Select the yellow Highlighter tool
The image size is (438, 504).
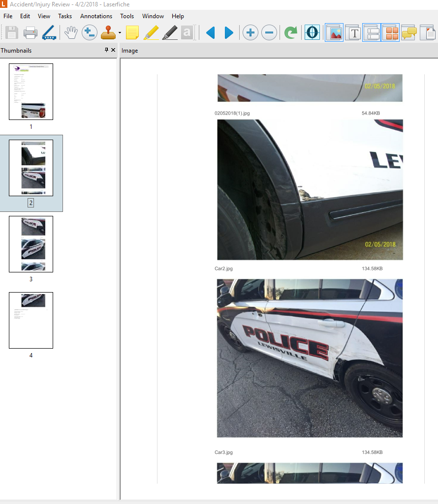pyautogui.click(x=151, y=32)
